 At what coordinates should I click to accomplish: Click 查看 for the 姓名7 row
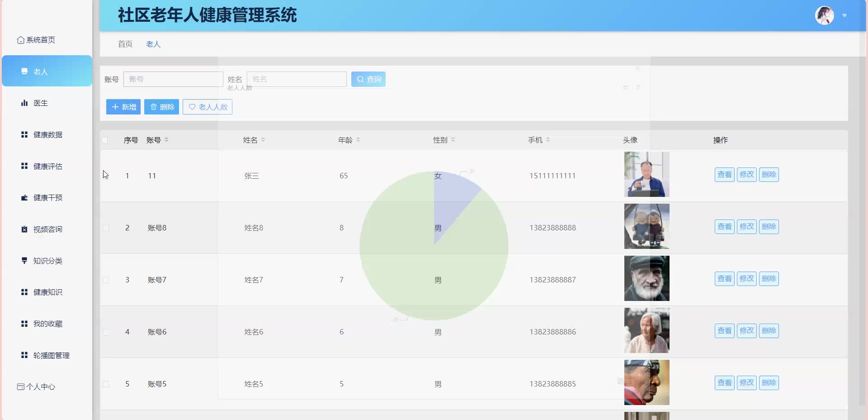(x=725, y=279)
